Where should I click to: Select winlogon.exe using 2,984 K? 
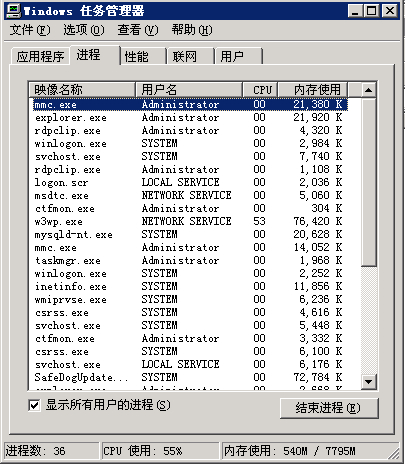click(x=190, y=144)
